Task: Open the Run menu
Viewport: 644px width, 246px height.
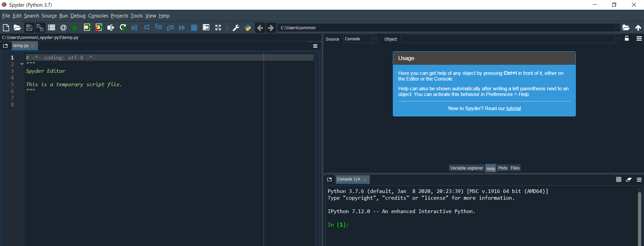Action: (63, 16)
